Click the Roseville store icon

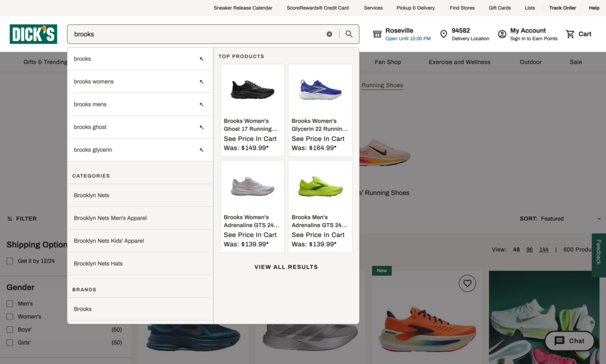(x=377, y=34)
